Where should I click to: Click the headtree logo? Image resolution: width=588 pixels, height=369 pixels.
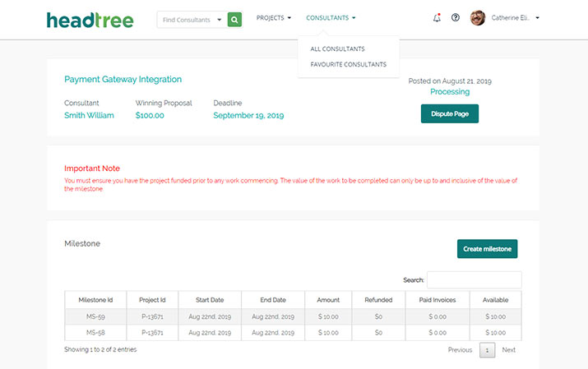point(90,21)
